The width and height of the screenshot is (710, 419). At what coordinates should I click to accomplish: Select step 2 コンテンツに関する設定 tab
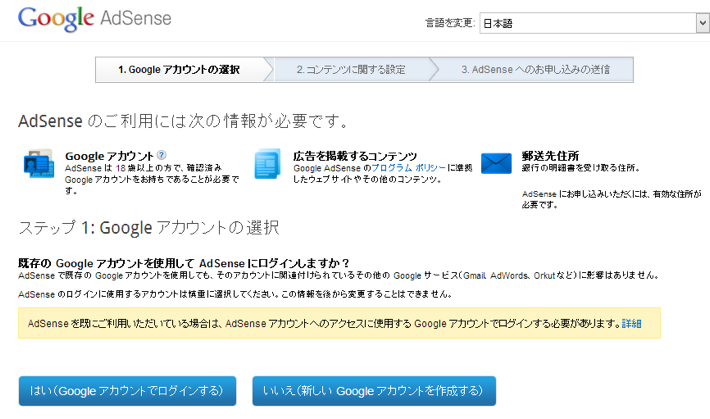(351, 70)
